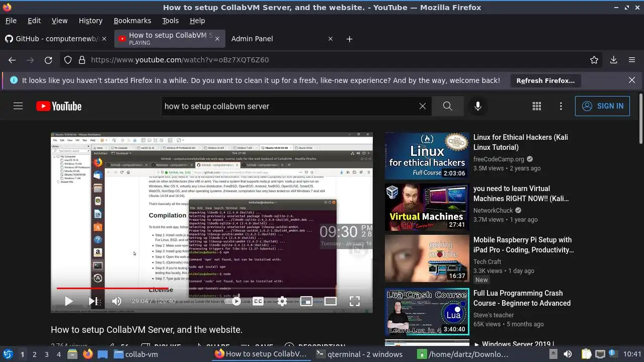The image size is (644, 362).
Task: Seek on the red video progress bar
Action: (211, 289)
